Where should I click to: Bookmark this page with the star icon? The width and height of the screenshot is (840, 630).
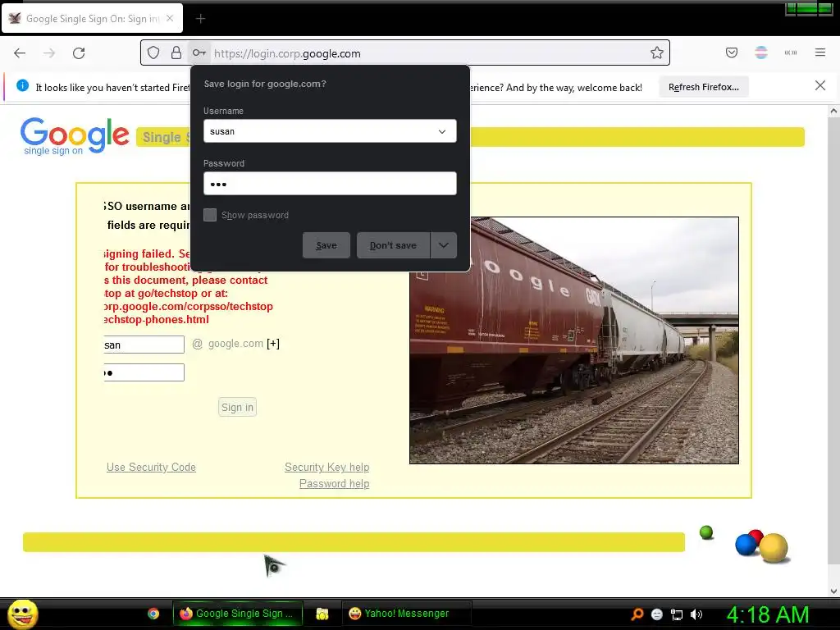pos(657,52)
